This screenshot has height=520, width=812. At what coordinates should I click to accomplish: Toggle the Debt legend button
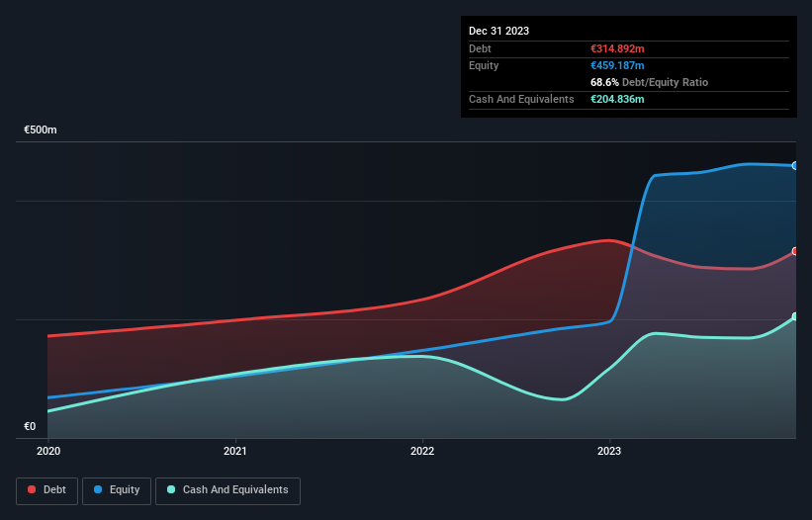(47, 490)
